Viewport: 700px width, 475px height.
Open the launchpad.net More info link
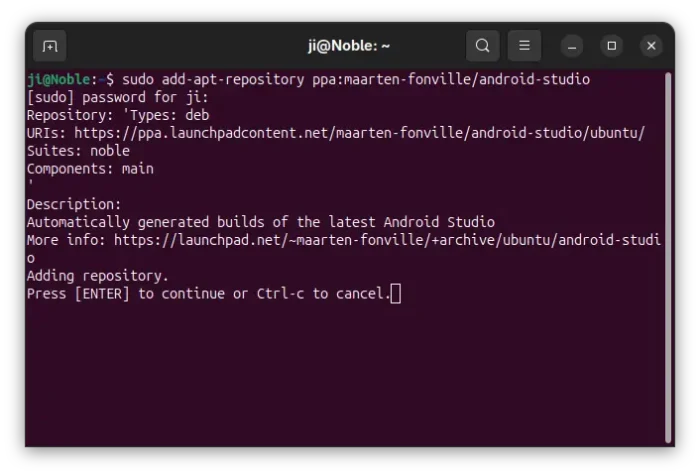(387, 240)
